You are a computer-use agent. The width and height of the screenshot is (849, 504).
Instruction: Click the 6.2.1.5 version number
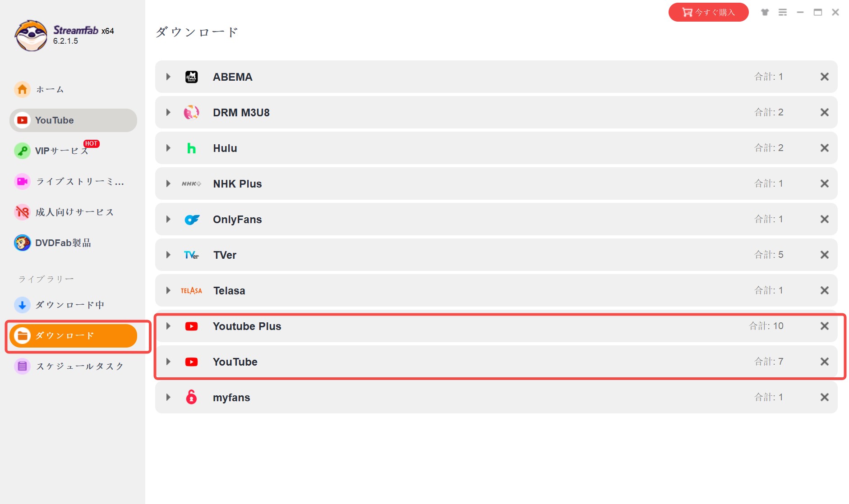pos(65,41)
